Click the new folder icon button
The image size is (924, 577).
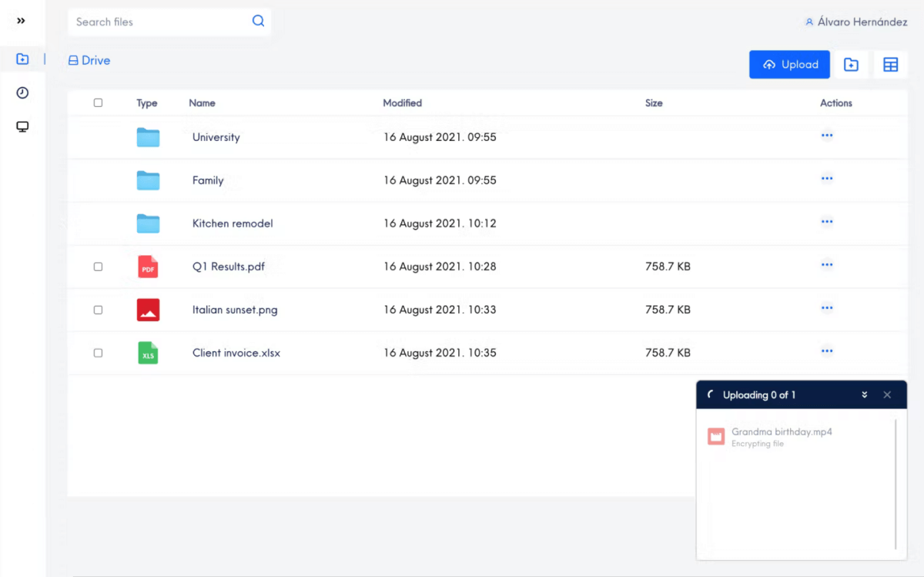click(851, 65)
